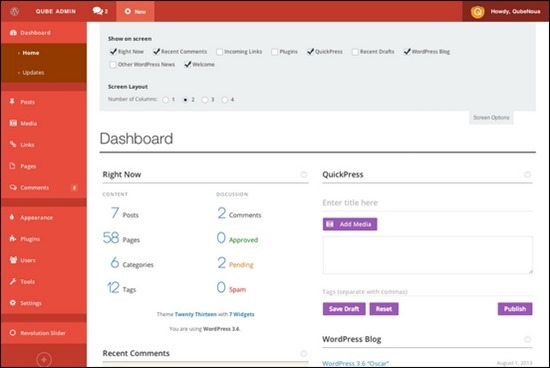Screen dimensions: 550x368
Task: Click the Tools wrench icon
Action: (x=13, y=281)
